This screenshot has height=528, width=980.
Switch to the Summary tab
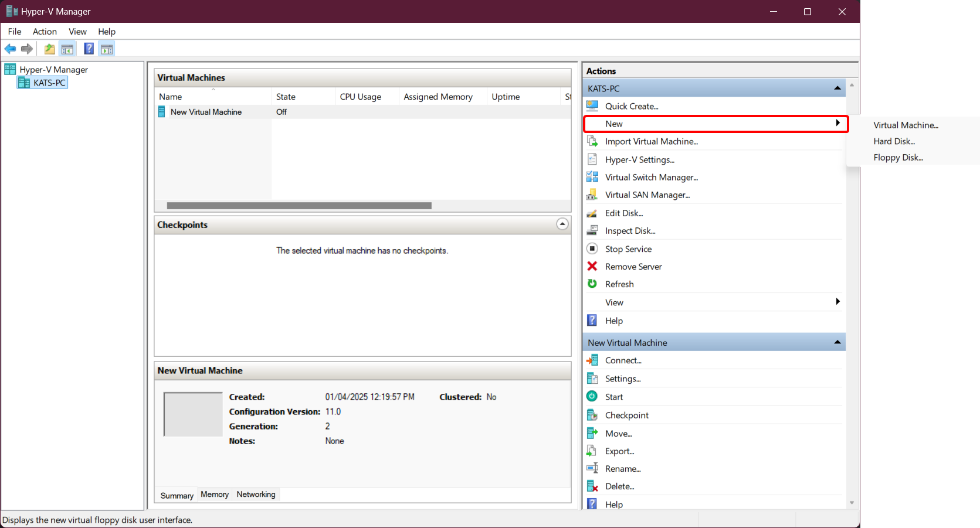[177, 495]
